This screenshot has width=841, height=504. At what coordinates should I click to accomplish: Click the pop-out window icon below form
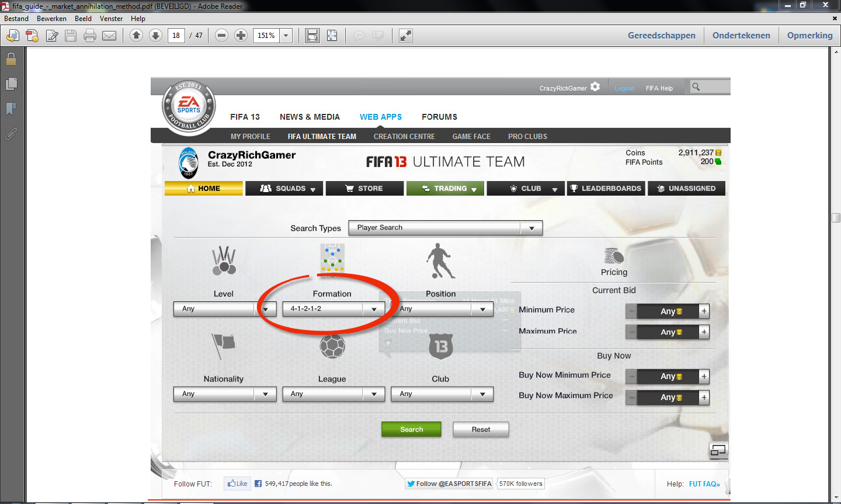click(718, 450)
